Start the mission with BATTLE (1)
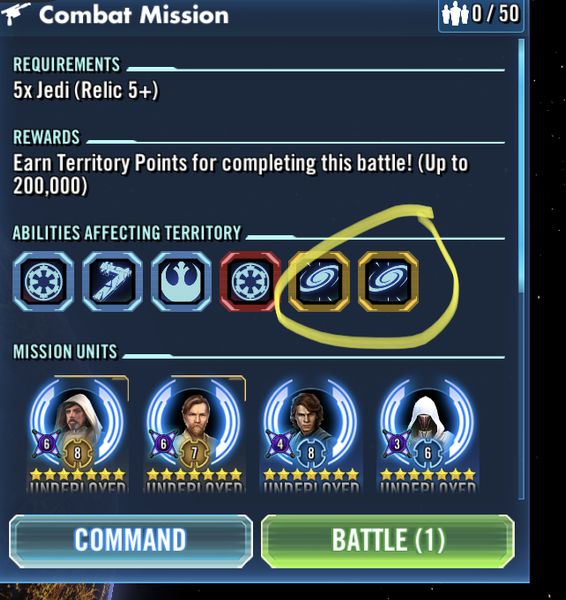 (x=388, y=540)
